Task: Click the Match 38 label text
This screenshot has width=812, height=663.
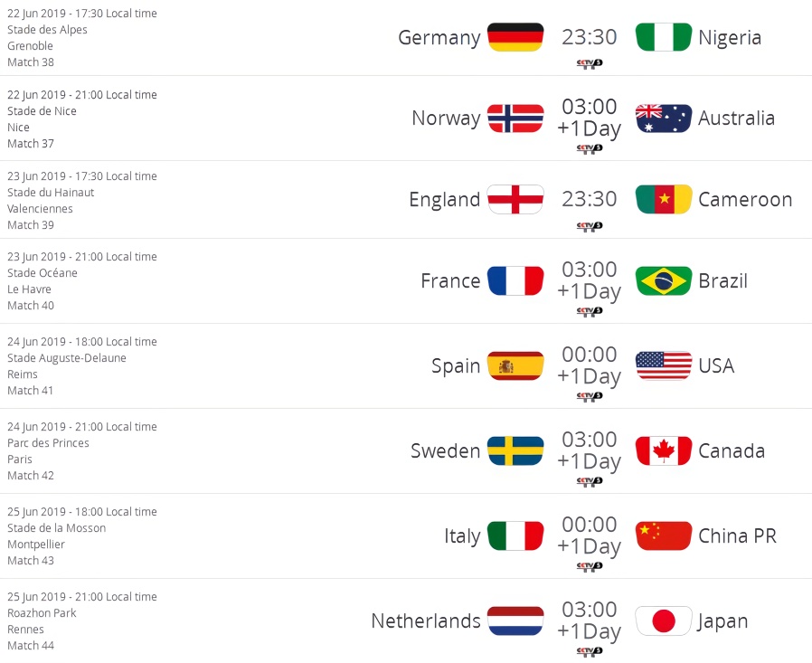Action: point(31,62)
